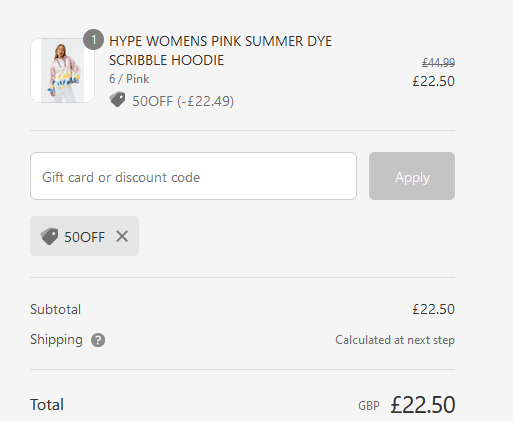Remove the 50OFF discount code
The height and width of the screenshot is (421, 513).
(122, 236)
